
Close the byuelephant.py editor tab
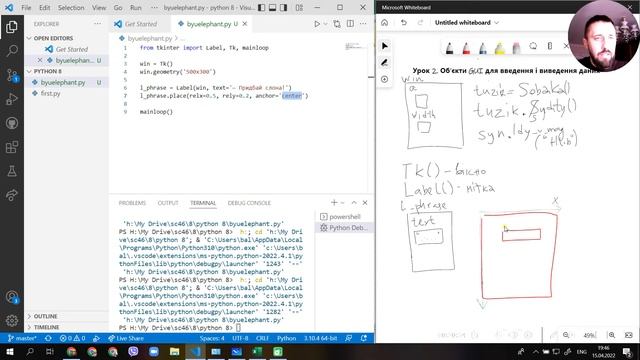tap(245, 24)
